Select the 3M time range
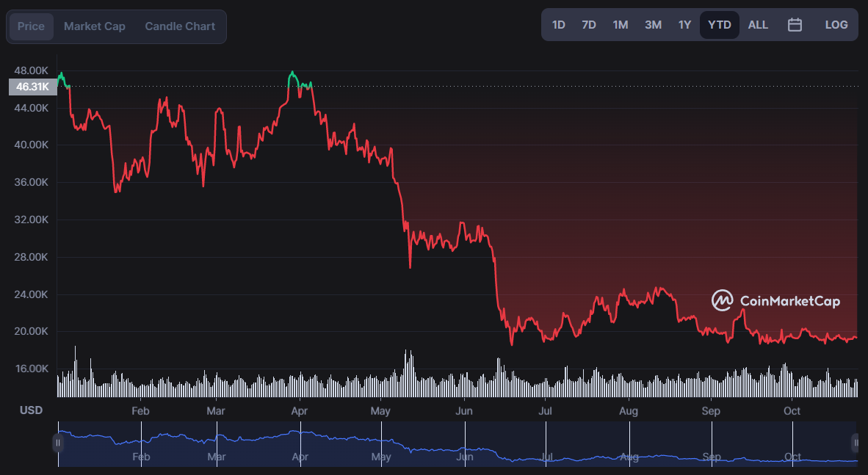Image resolution: width=868 pixels, height=475 pixels. [654, 25]
